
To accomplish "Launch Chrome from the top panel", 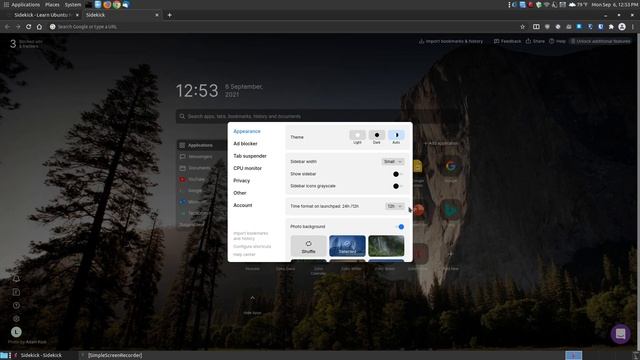I will point(116,4).
